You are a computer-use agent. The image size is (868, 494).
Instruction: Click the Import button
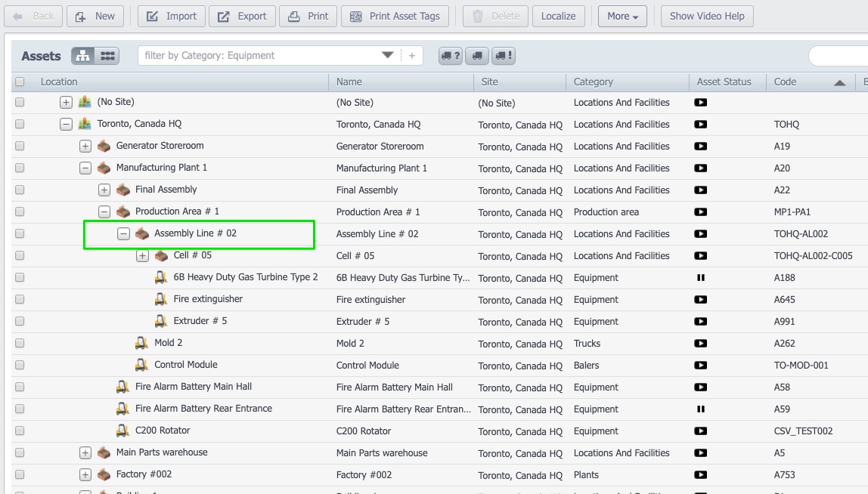pos(172,16)
